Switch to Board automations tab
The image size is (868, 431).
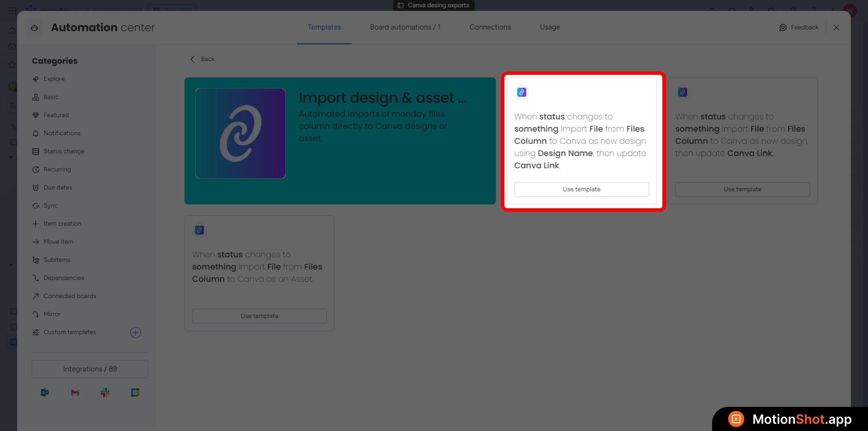pos(405,27)
